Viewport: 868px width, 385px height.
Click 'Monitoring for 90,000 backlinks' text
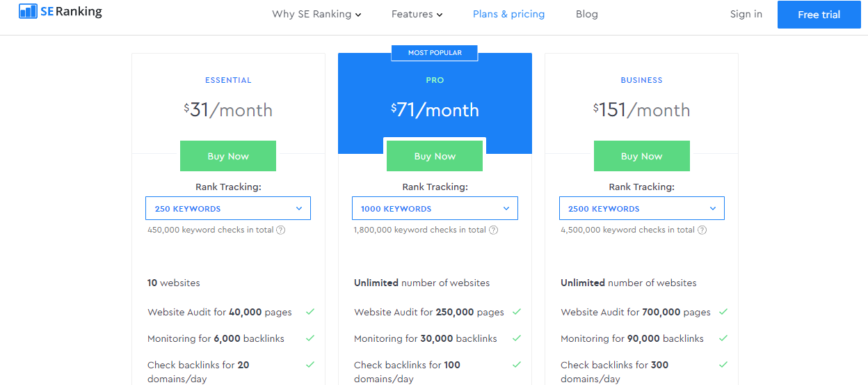632,338
